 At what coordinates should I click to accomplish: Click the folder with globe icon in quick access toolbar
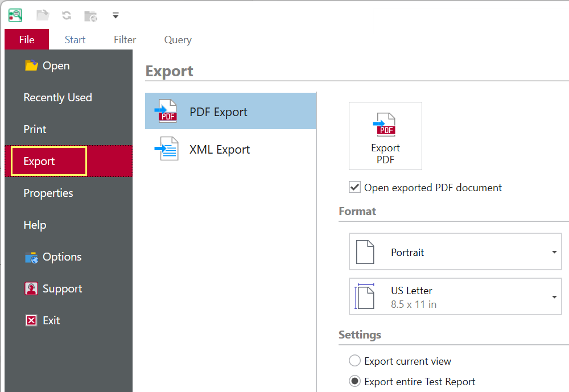[90, 16]
